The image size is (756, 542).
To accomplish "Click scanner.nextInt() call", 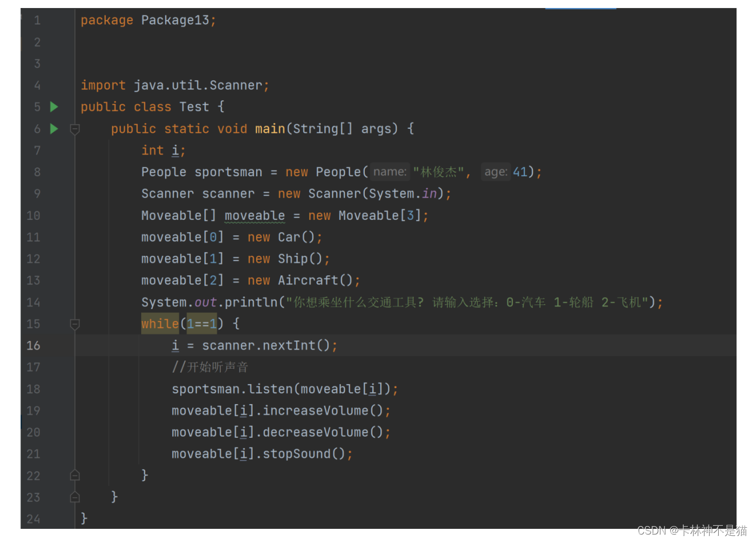I will click(266, 346).
